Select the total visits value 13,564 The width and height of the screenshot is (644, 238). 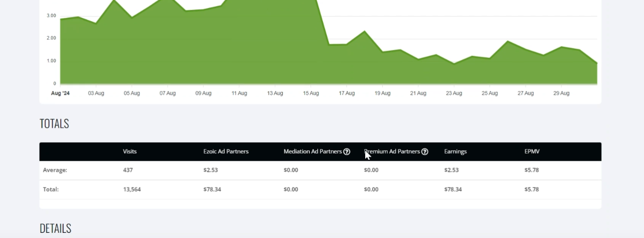pyautogui.click(x=132, y=189)
